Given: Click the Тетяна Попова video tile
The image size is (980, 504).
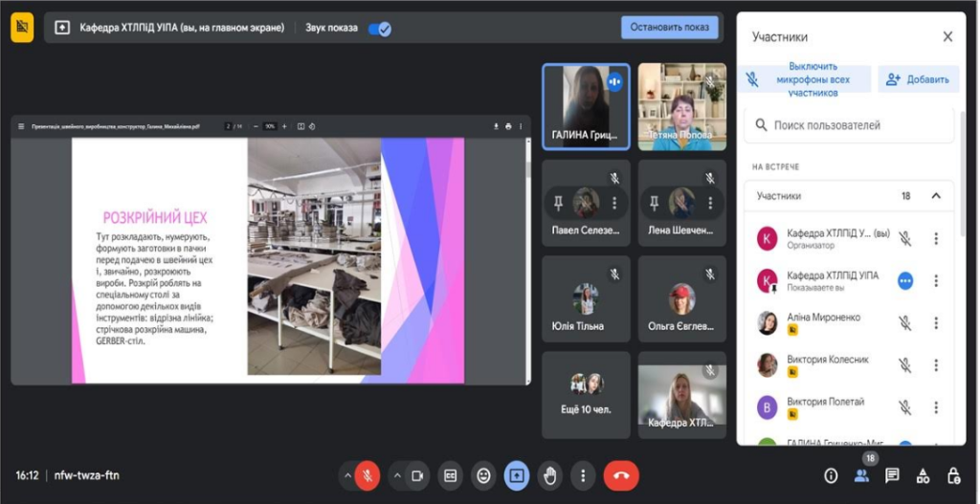Looking at the screenshot, I should tap(682, 107).
